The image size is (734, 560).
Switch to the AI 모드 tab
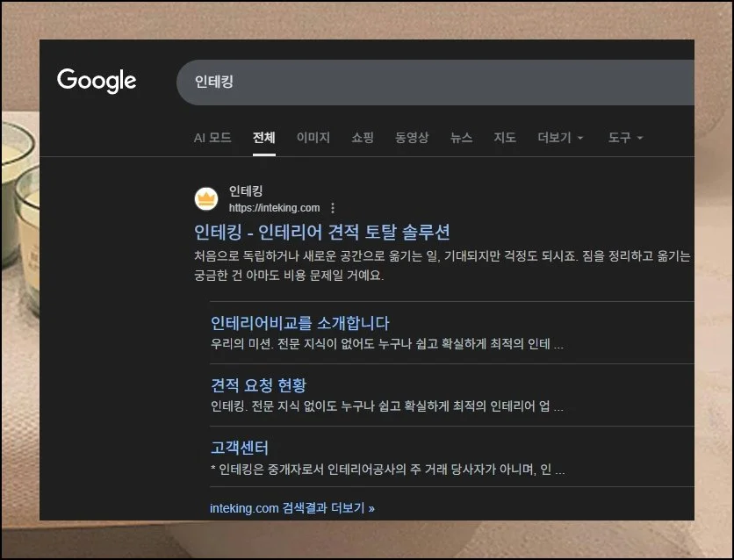[212, 138]
